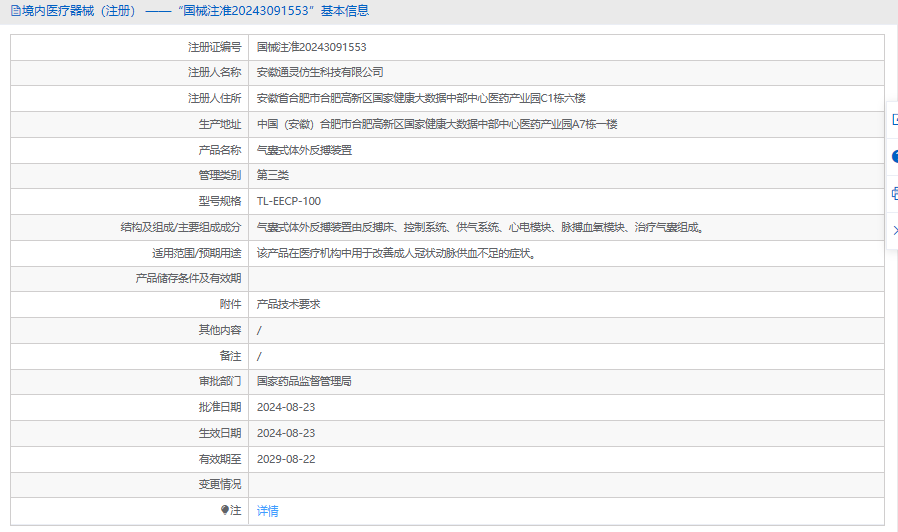The height and width of the screenshot is (532, 898).
Task: Select expiry date 2029-08-22
Action: pyautogui.click(x=286, y=459)
